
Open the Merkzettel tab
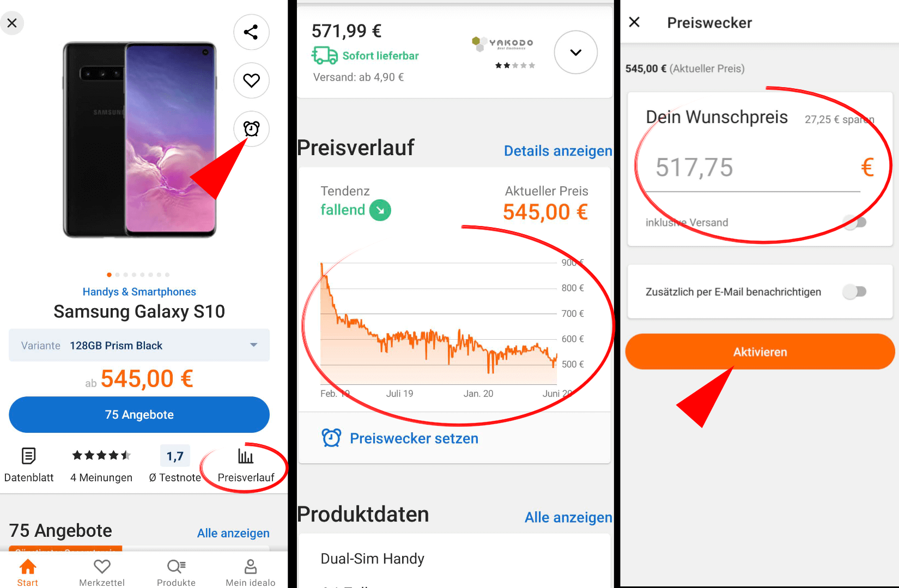102,573
